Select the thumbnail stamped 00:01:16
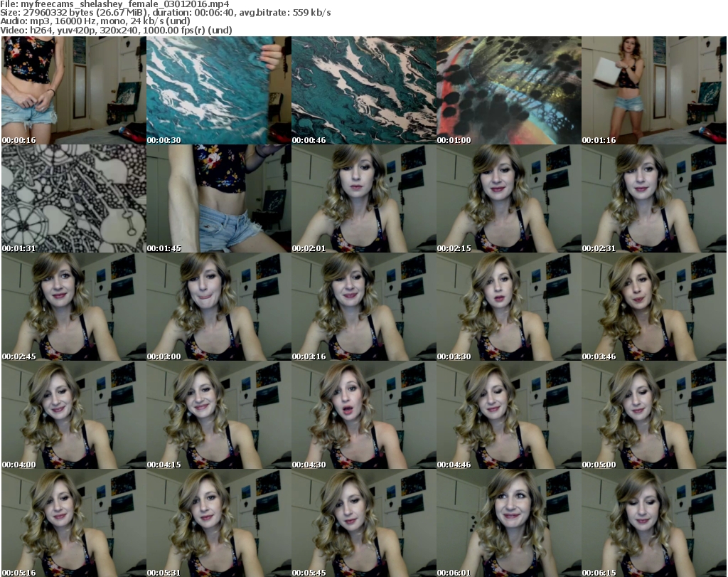 click(654, 90)
